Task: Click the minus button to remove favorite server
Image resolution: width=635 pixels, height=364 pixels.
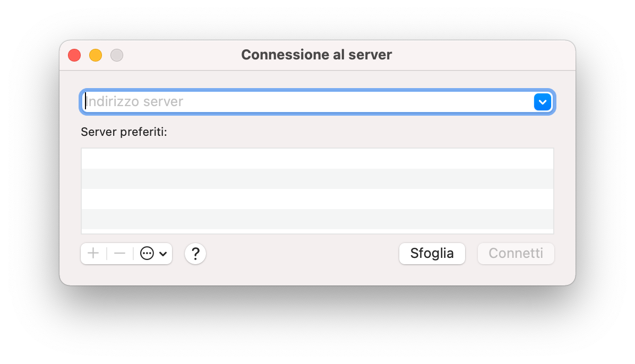Action: click(120, 254)
